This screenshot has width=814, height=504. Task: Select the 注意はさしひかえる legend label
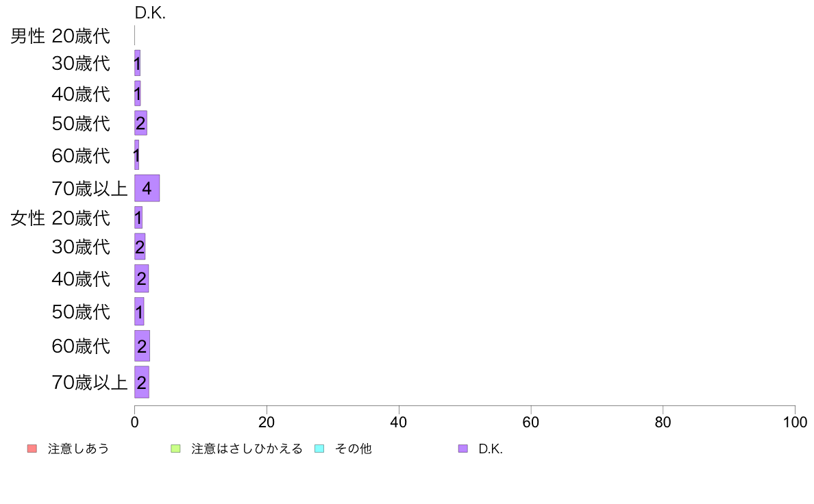[247, 449]
